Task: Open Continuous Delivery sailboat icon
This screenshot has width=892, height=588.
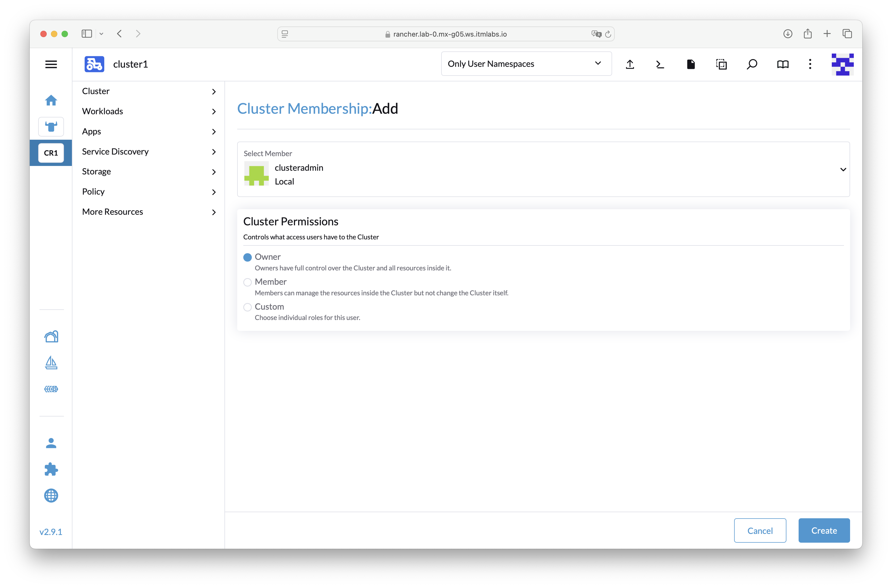Action: pos(51,363)
